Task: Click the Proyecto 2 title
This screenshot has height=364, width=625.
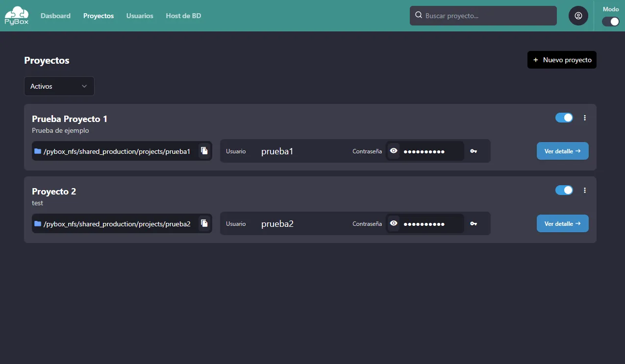Action: 54,191
